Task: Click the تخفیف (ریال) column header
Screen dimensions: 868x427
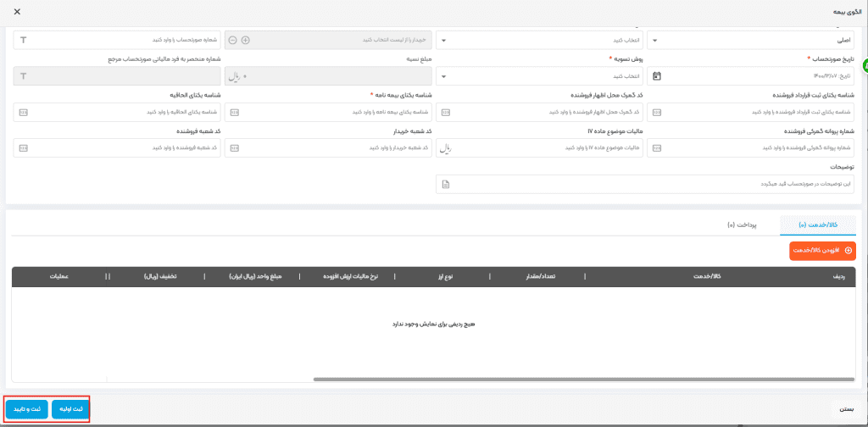Action: (x=161, y=276)
